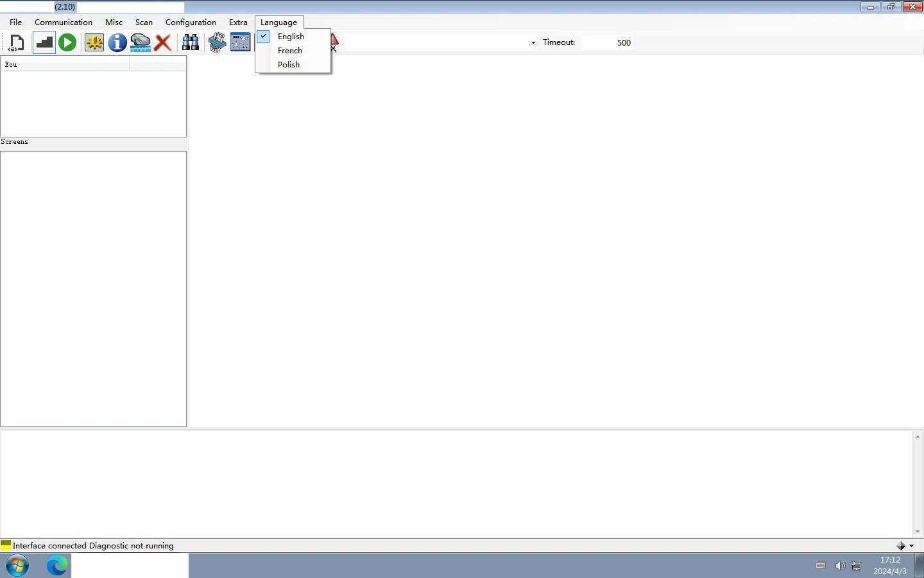Click the new document toolbar icon
The width and height of the screenshot is (924, 578).
[x=17, y=43]
